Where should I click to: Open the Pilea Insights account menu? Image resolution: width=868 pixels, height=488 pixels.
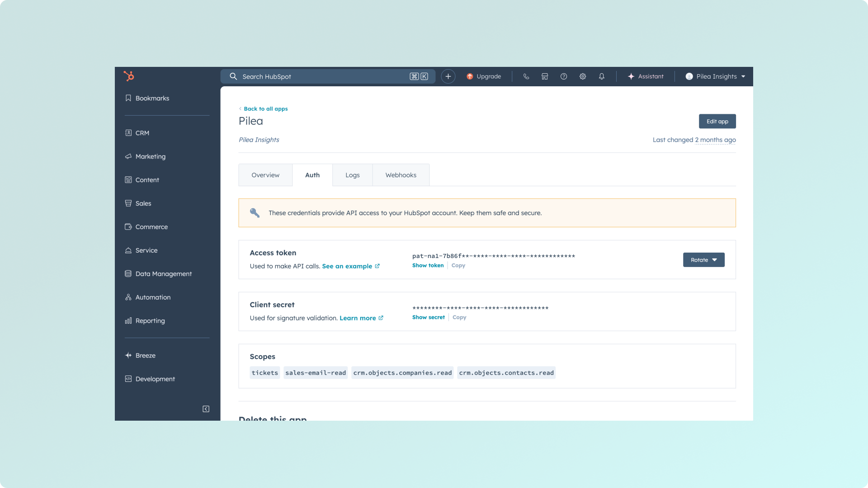716,76
